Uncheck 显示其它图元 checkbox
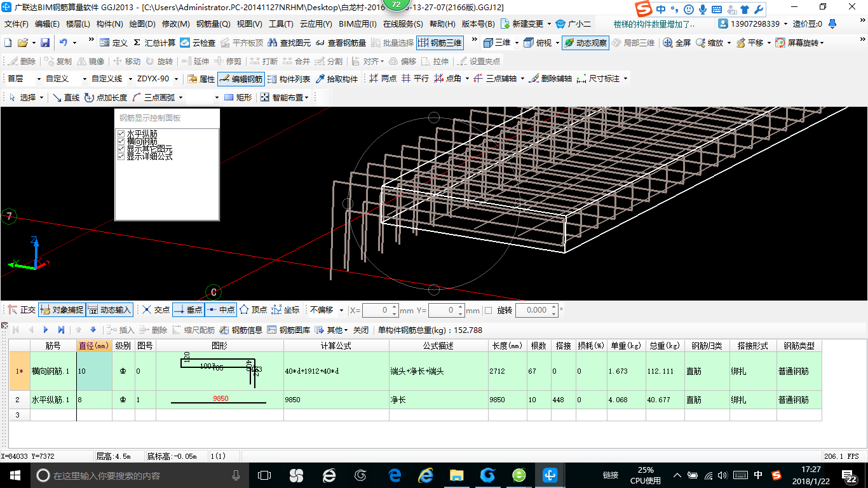 click(x=121, y=149)
